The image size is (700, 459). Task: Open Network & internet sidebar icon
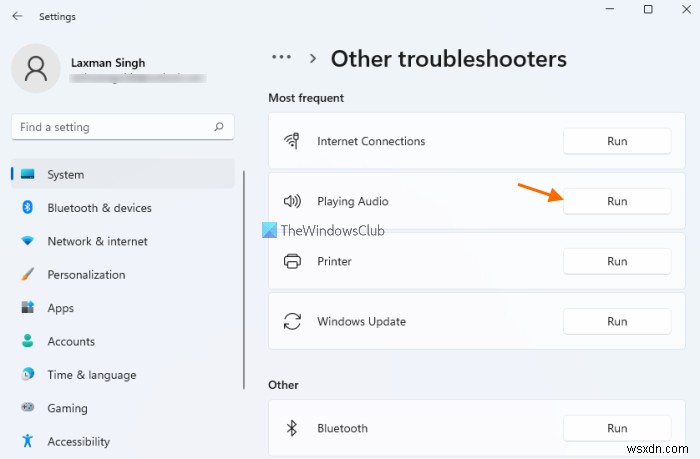[27, 241]
